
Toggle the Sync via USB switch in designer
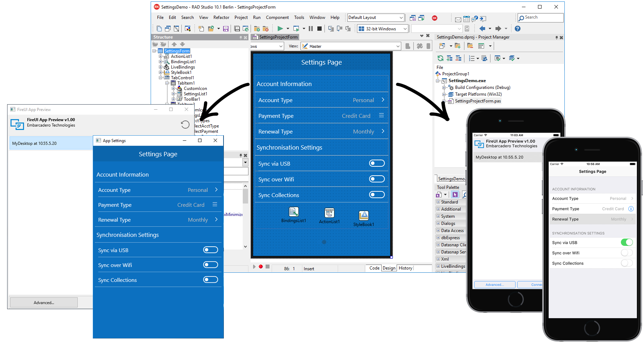tap(377, 164)
